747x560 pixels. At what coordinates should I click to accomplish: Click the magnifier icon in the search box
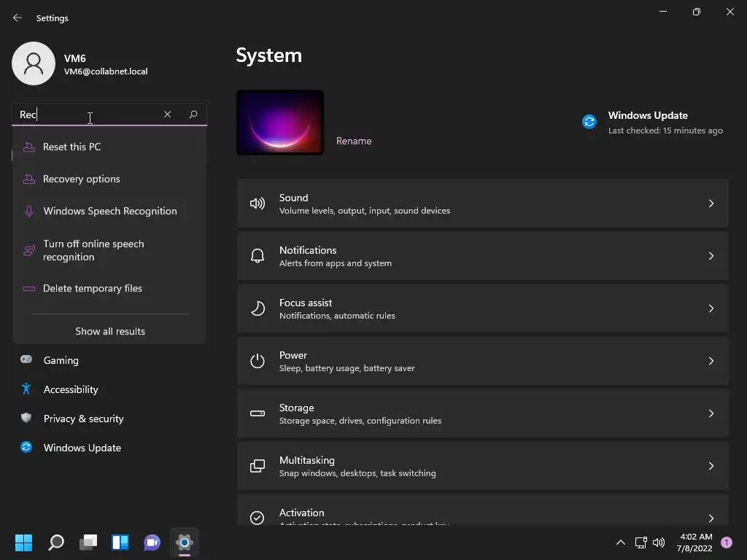(x=193, y=114)
